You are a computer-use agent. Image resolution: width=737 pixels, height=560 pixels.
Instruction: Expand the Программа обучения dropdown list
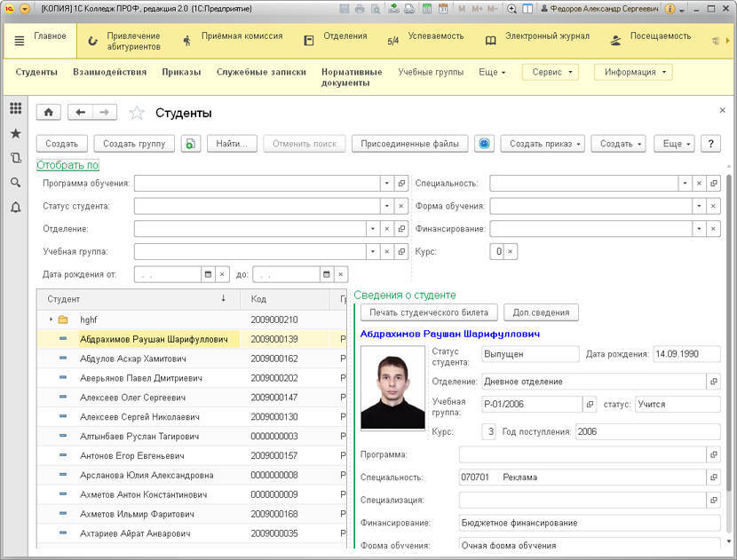tap(387, 183)
